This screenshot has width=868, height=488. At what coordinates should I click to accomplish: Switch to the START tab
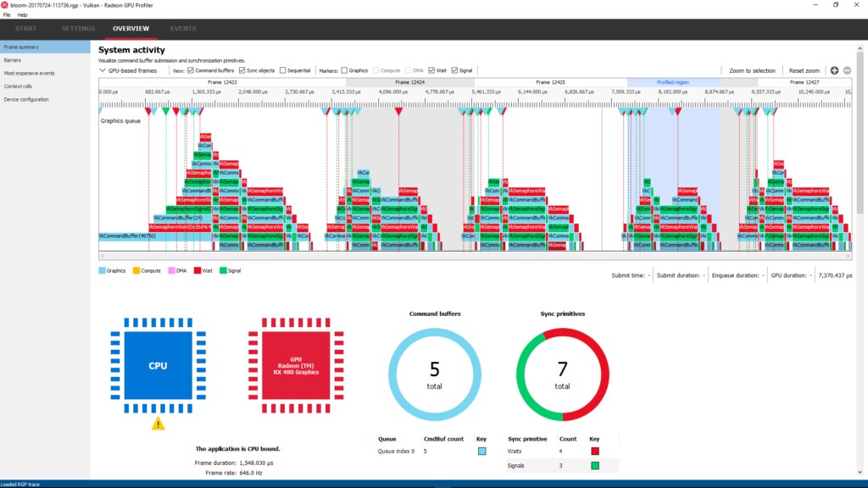pyautogui.click(x=26, y=28)
